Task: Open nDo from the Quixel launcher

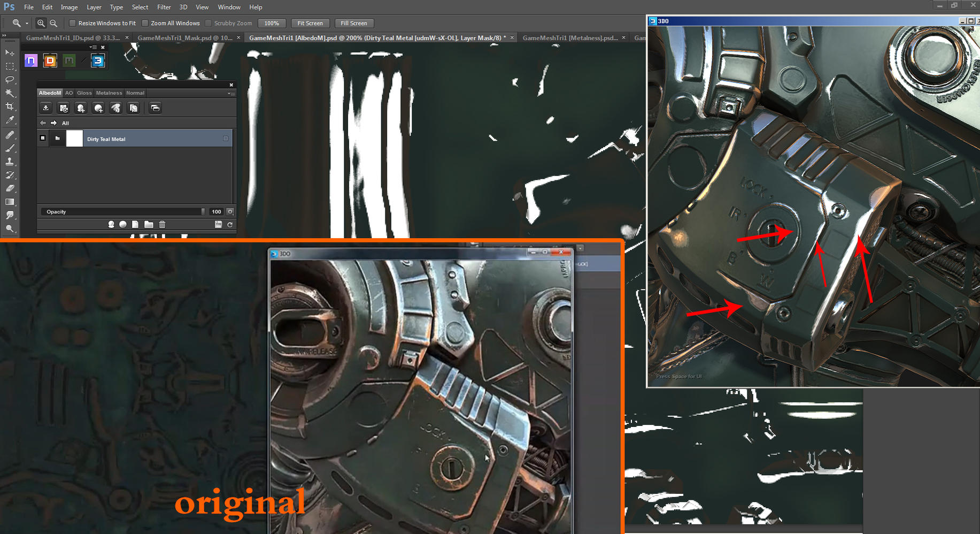Action: tap(31, 60)
